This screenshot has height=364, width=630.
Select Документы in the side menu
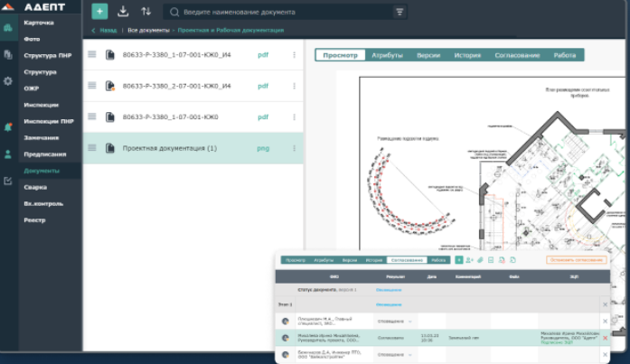point(42,171)
